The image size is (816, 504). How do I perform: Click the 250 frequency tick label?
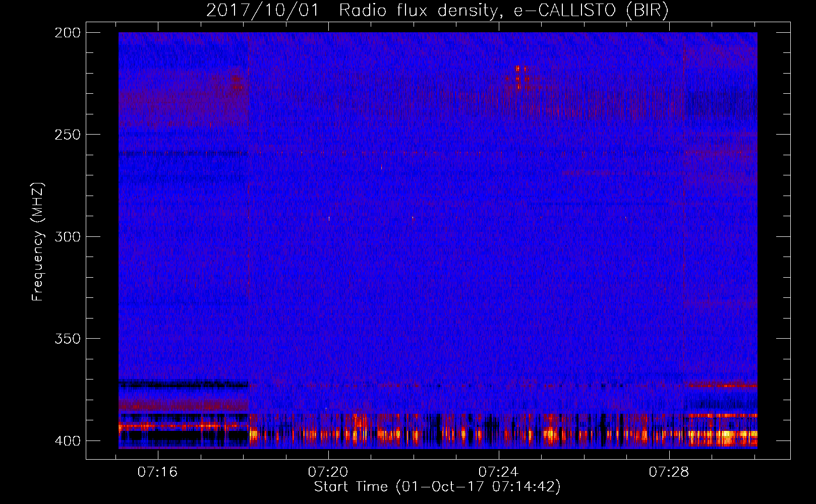click(68, 135)
